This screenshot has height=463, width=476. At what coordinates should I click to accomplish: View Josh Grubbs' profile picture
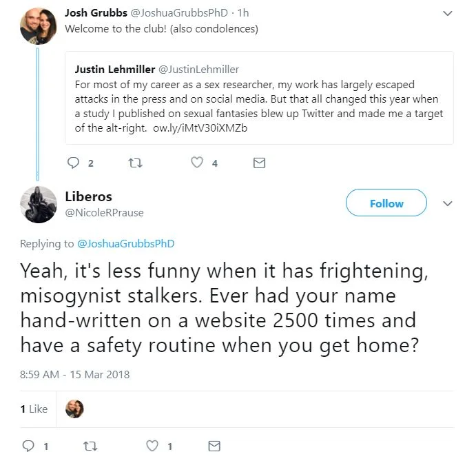tap(39, 25)
